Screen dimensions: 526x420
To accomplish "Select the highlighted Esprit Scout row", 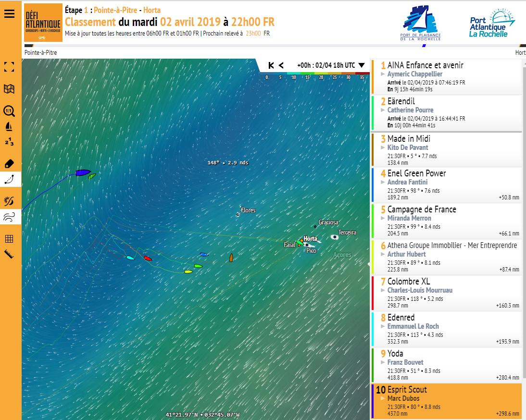I will (447, 402).
